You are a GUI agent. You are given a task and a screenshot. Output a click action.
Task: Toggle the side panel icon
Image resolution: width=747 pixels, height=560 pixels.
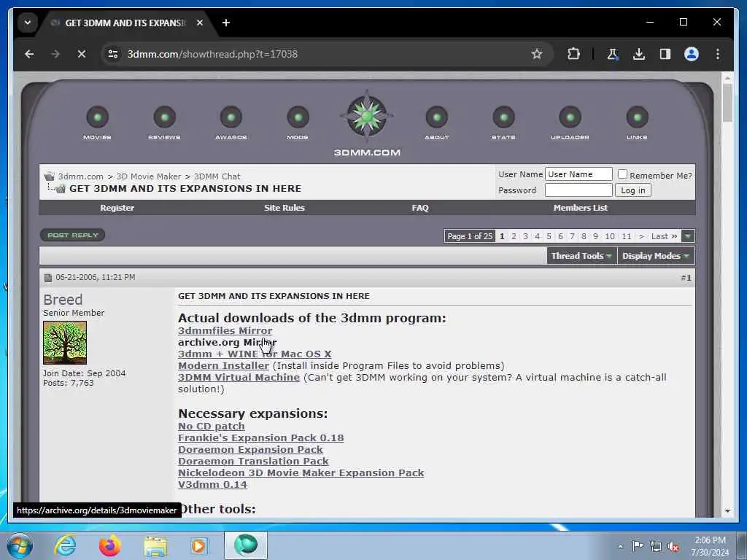pyautogui.click(x=665, y=54)
